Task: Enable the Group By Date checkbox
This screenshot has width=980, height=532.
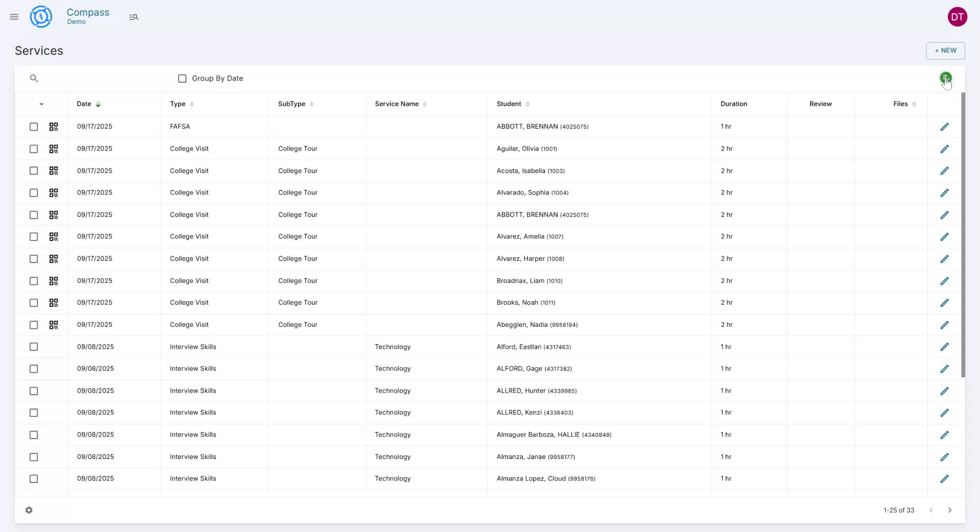Action: tap(182, 78)
